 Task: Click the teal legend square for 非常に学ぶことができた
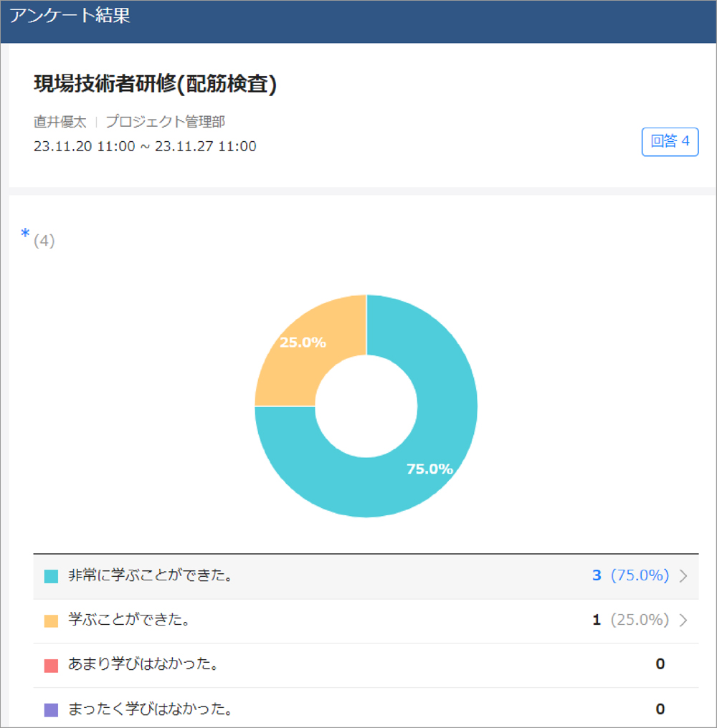51,577
